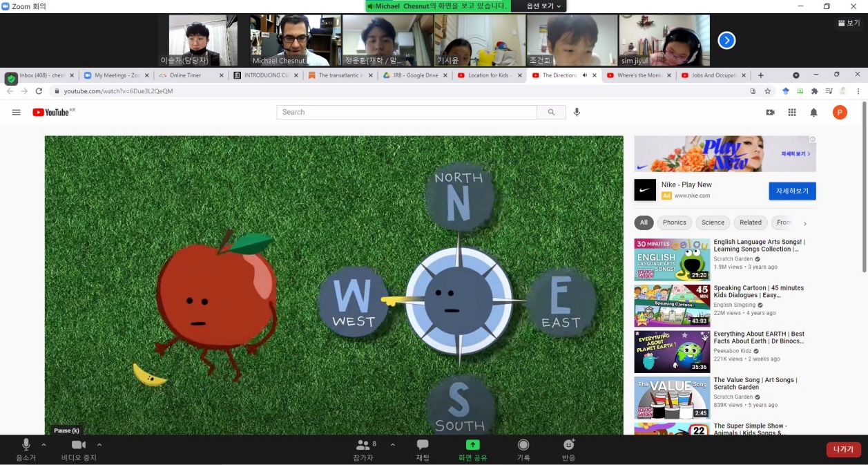The height and width of the screenshot is (465, 868).
Task: Open the YouTube apps grid icon
Action: pos(792,112)
